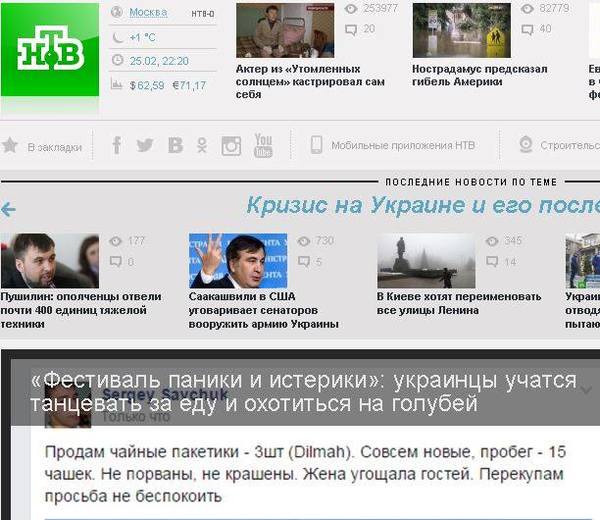Image resolution: width=600 pixels, height=520 pixels.
Task: Click the currency chart icon
Action: (116, 84)
